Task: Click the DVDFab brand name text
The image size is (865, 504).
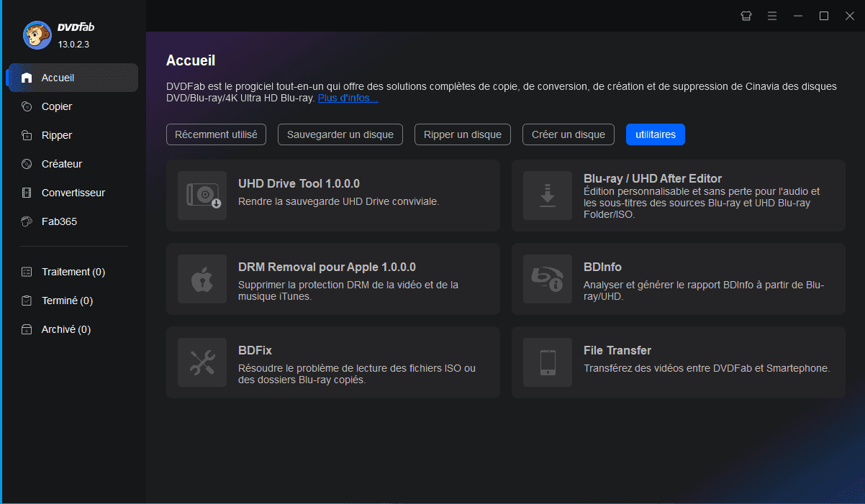Action: point(76,27)
